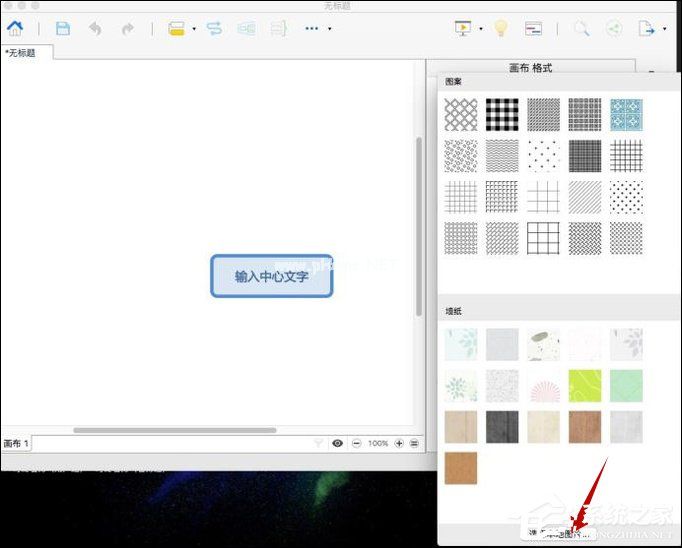The height and width of the screenshot is (548, 682).
Task: Click the magnifier search icon
Action: 581,29
